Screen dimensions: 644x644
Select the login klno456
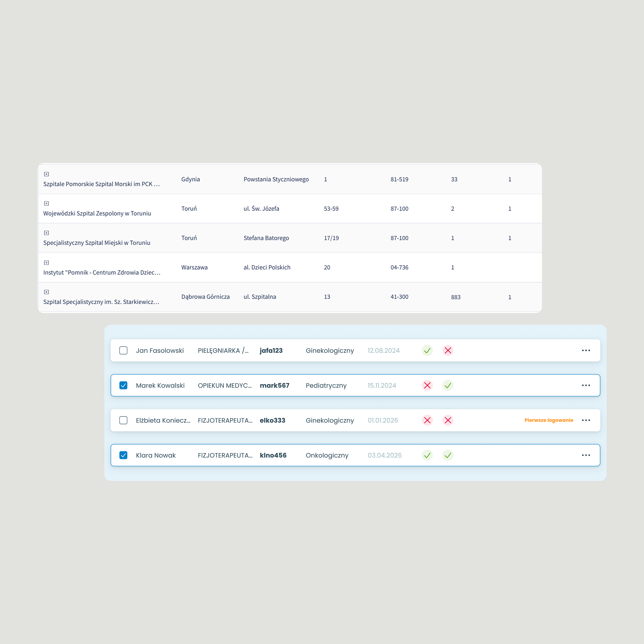click(273, 455)
